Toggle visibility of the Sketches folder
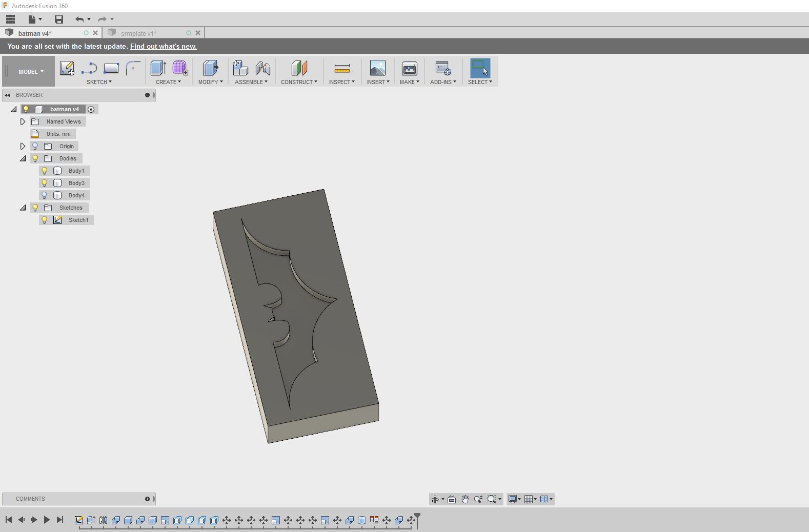 tap(35, 208)
